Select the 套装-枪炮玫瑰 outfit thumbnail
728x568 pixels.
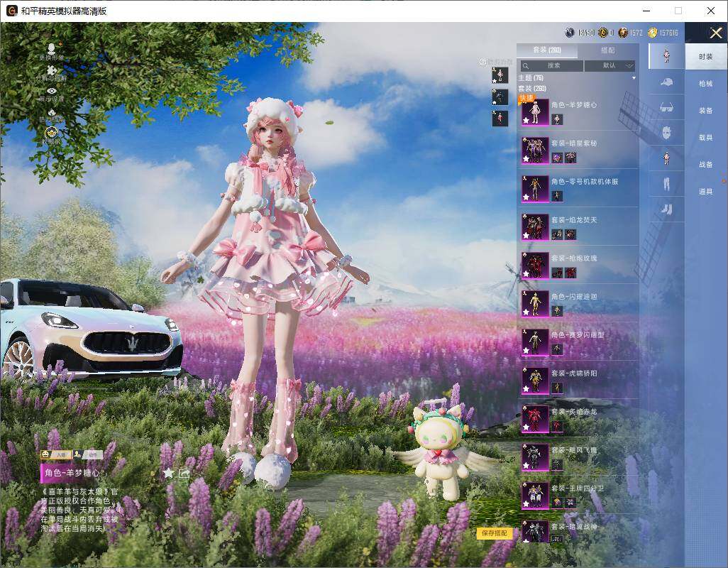point(535,266)
